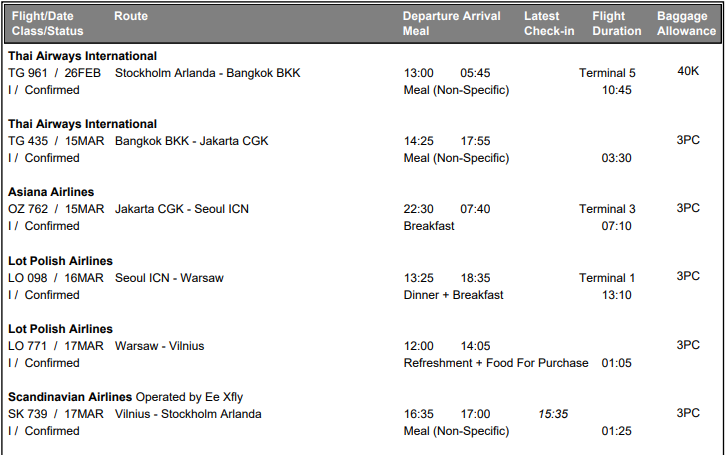Screen dimensions: 725x455
Task: Click the Flight Duration column header
Action: (x=616, y=24)
